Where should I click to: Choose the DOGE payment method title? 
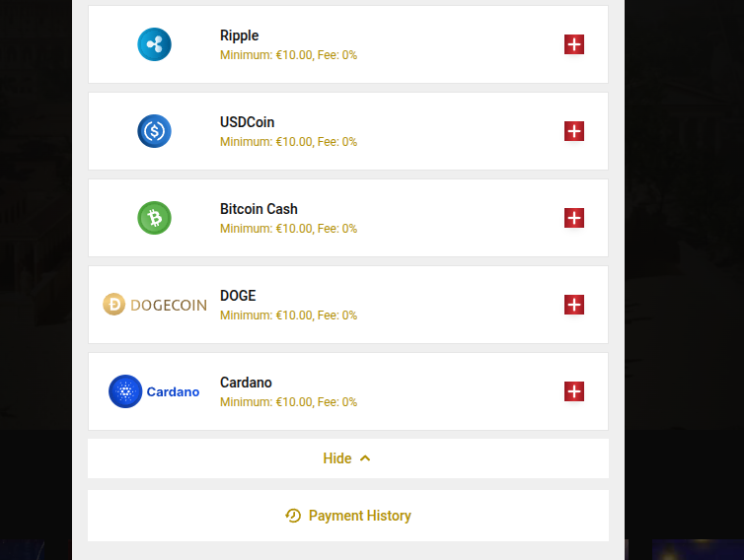238,296
